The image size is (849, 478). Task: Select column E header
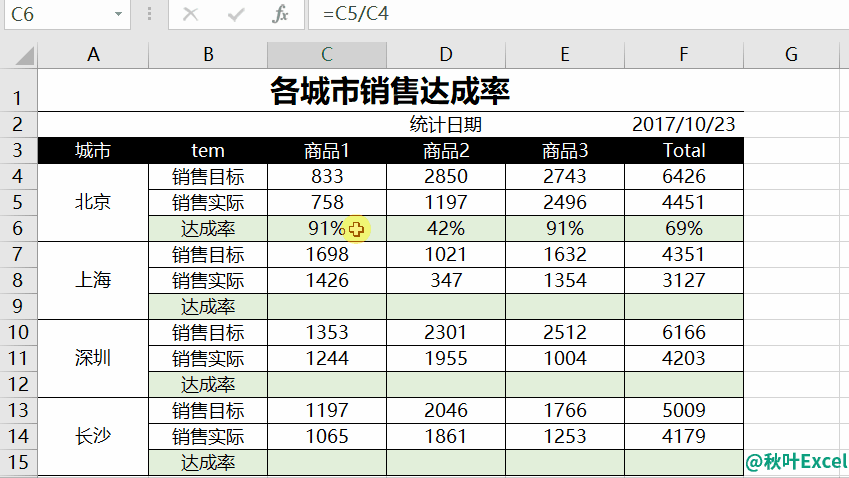point(565,55)
